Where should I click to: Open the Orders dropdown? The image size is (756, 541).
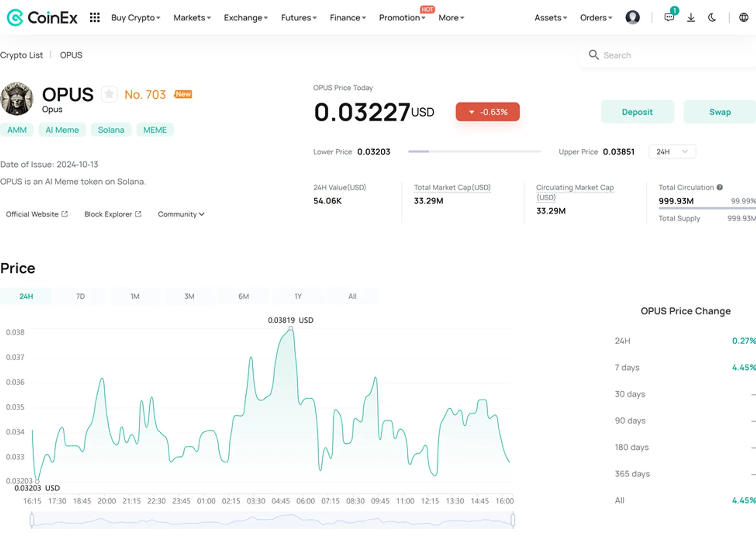point(596,17)
